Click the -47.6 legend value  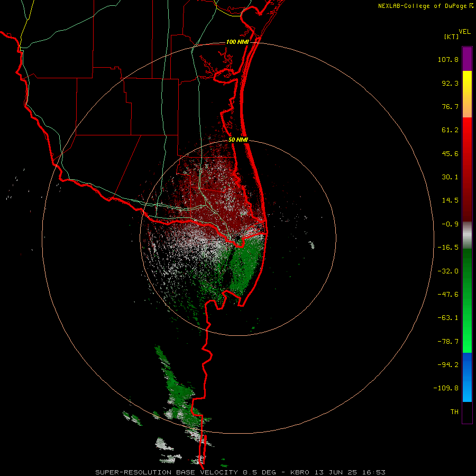coord(448,295)
